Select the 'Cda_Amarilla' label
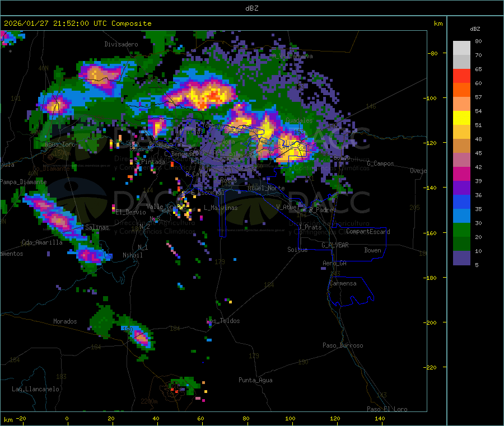504x426 pixels. coord(42,242)
